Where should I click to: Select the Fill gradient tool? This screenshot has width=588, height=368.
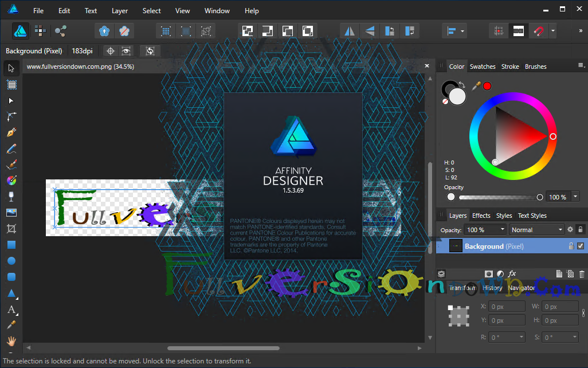11,181
